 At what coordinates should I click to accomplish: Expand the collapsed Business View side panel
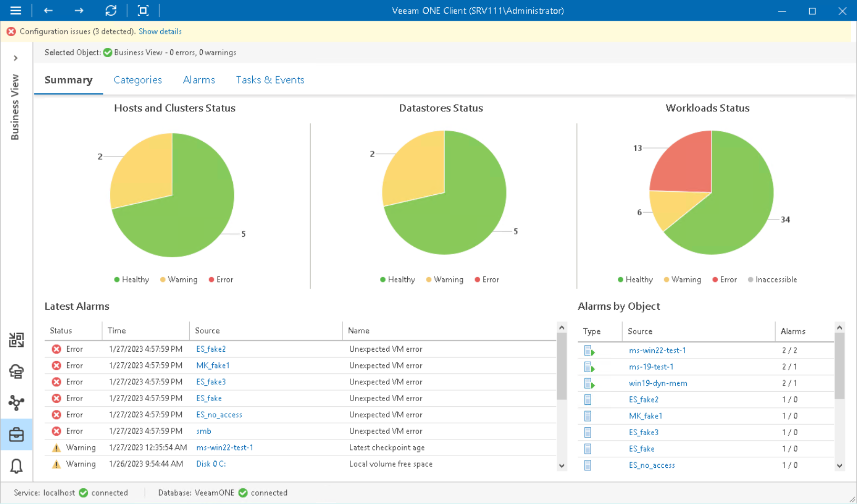tap(16, 58)
